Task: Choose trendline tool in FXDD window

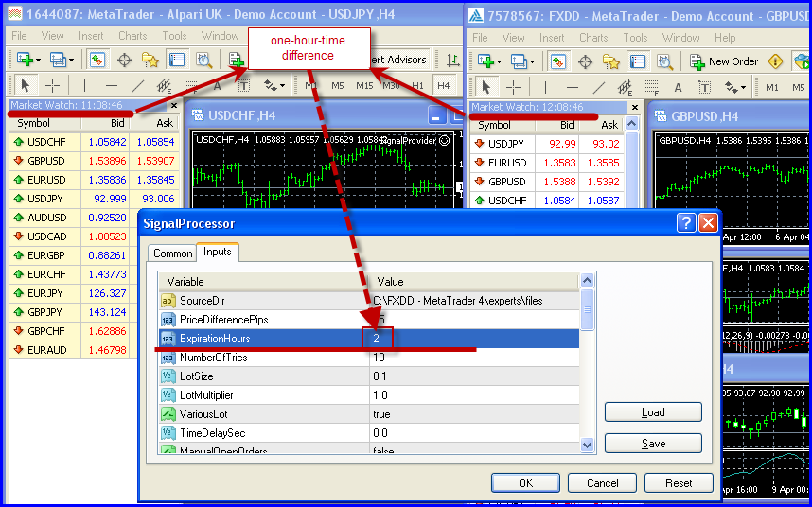Action: tap(599, 87)
